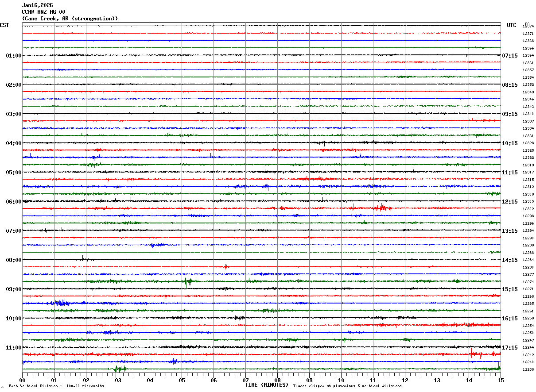The image size is (536, 392).
Task: Click the DC offset value "12242"
Action: [528, 355]
